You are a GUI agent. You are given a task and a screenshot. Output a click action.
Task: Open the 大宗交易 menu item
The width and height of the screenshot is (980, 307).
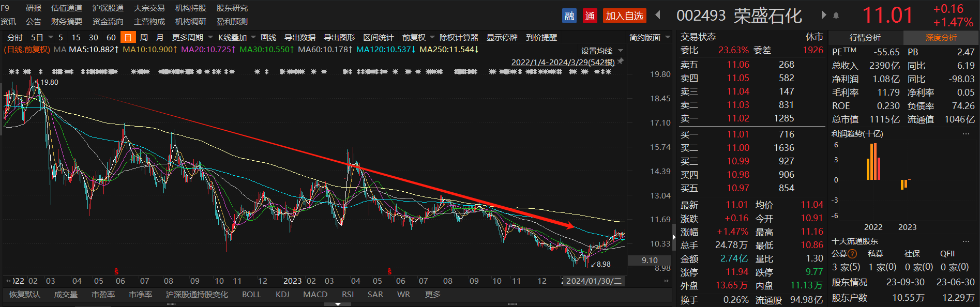(149, 8)
